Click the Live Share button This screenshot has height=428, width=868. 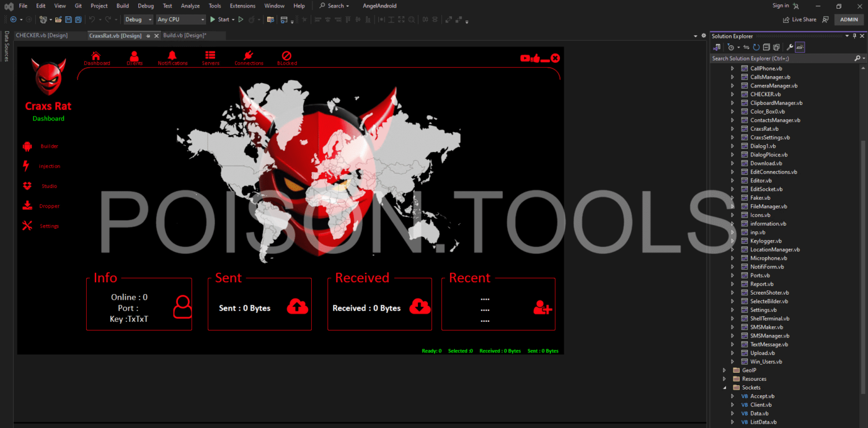coord(800,20)
